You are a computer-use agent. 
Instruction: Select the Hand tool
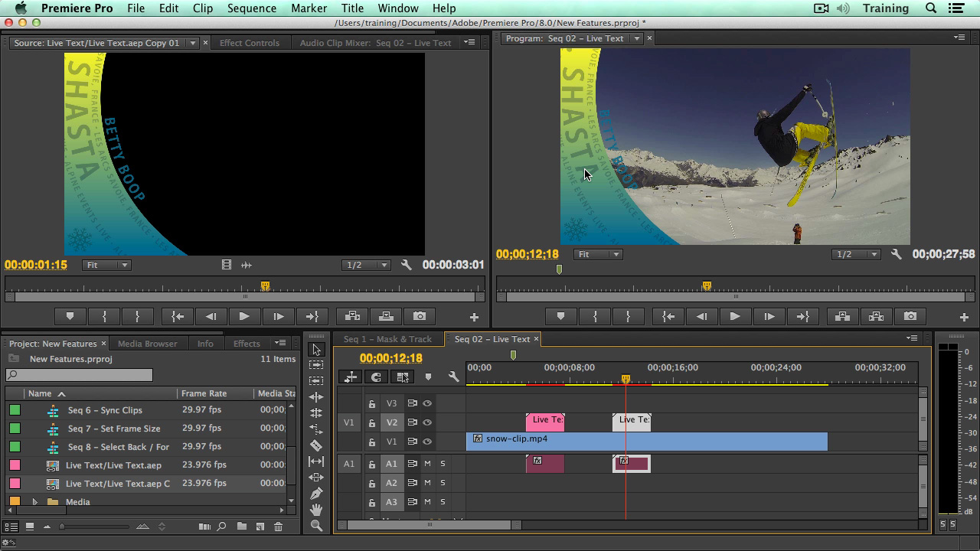316,510
